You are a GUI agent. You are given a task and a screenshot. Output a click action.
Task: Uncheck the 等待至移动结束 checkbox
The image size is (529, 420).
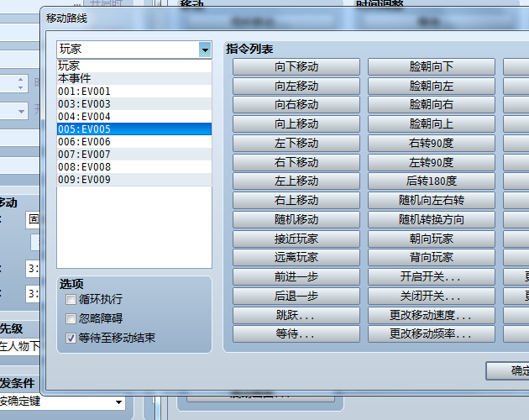coord(71,338)
